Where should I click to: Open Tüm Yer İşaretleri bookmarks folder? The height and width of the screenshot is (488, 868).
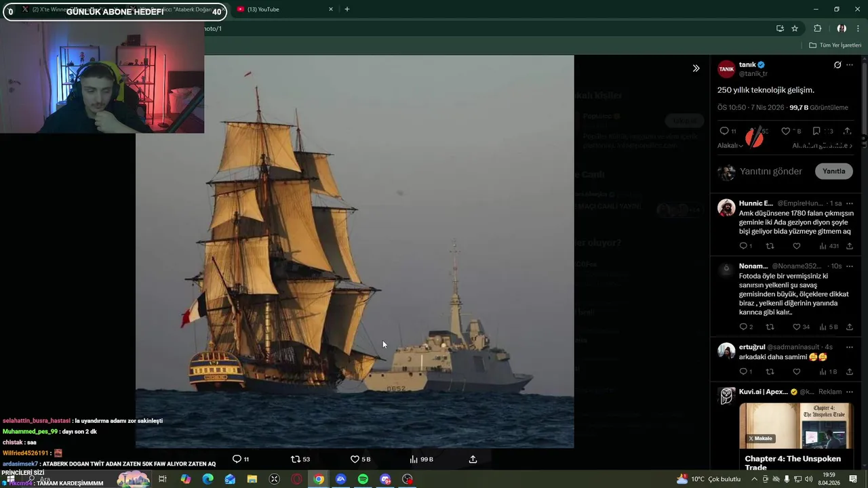(x=835, y=45)
